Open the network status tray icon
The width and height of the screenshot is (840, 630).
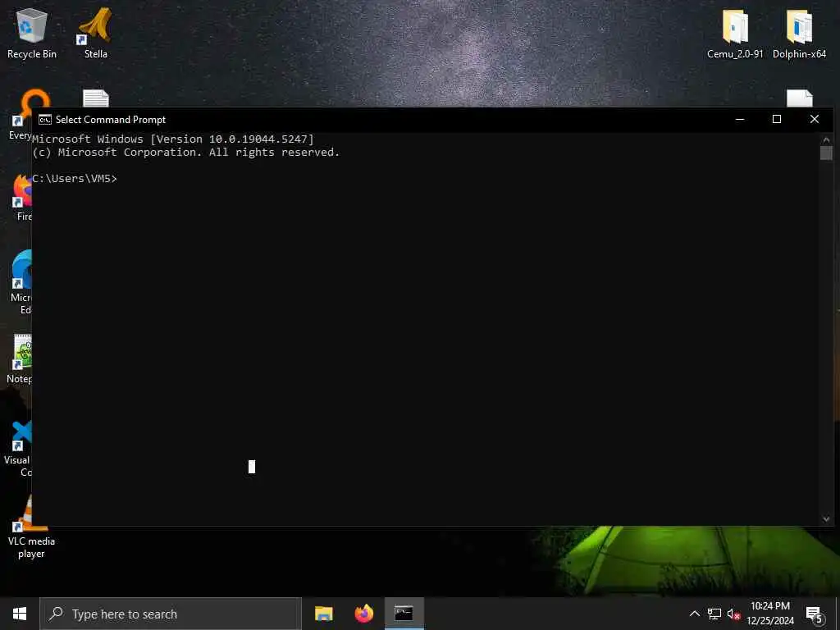coord(714,614)
